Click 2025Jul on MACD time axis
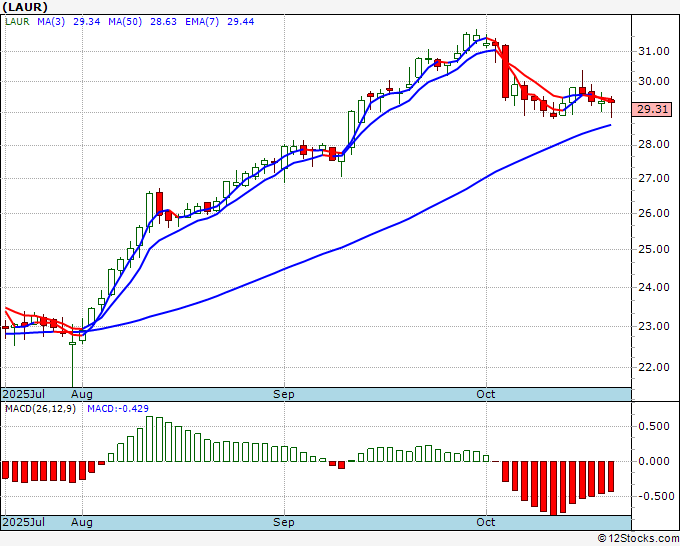 click(x=24, y=522)
